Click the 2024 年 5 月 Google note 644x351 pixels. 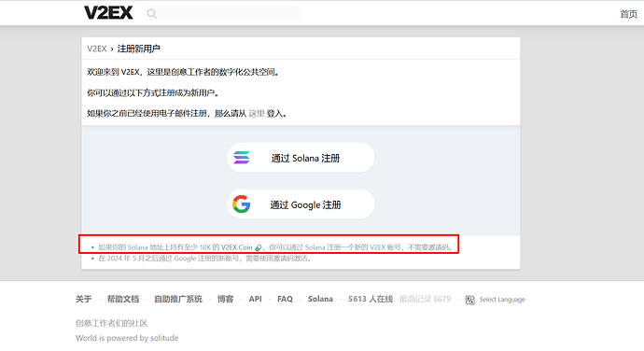click(x=204, y=259)
